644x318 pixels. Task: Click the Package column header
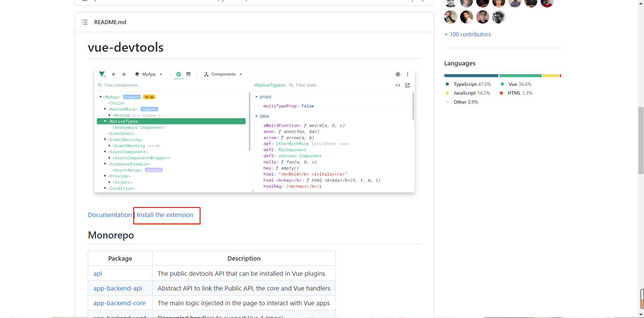[120, 258]
